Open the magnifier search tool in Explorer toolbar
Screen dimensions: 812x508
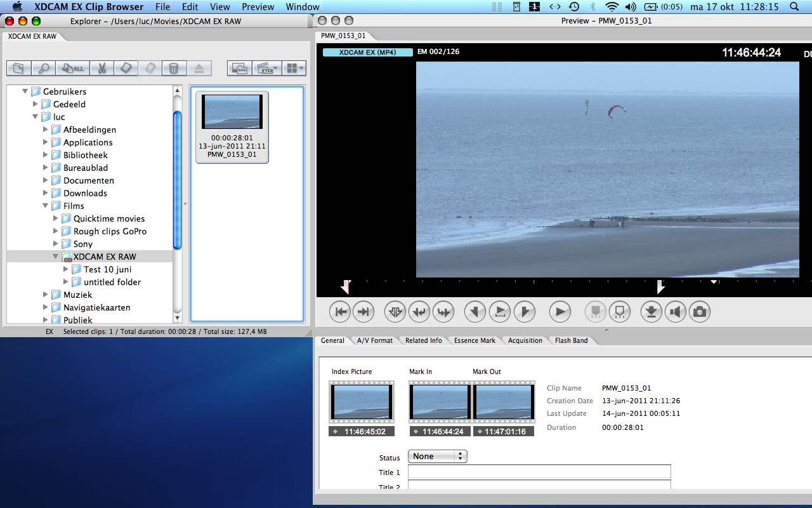(x=44, y=68)
